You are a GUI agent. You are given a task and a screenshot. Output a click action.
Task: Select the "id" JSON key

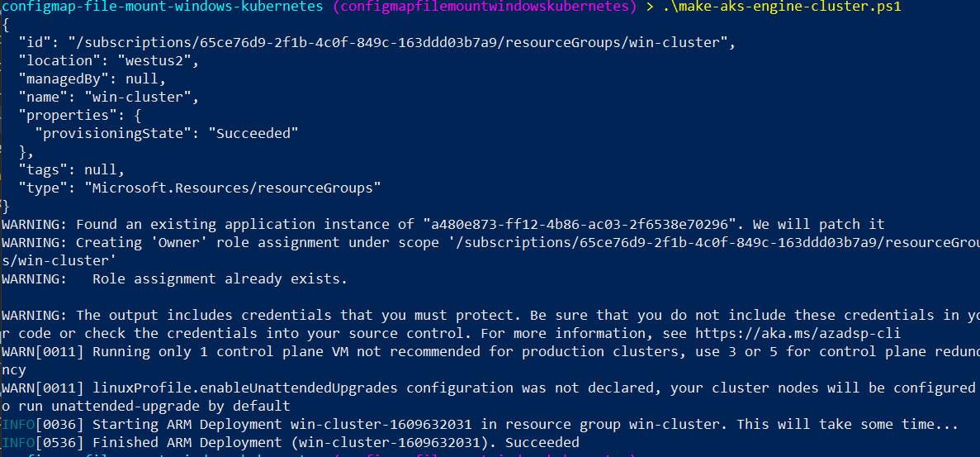point(35,42)
